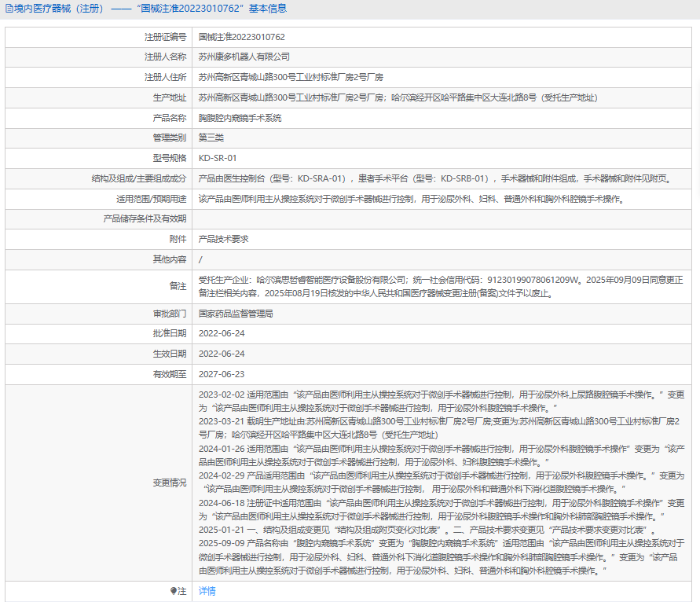The image size is (700, 602).
Task: Click the 有效期至 row label
Action: tap(170, 374)
